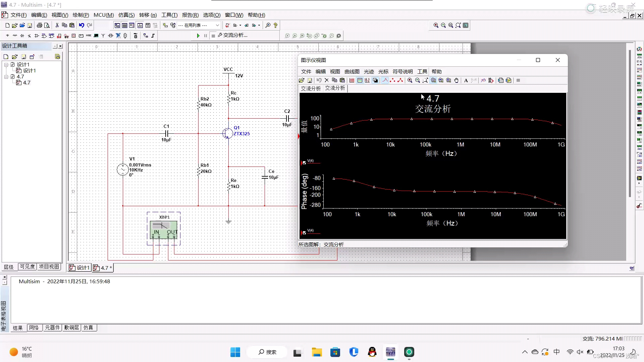Viewport: 644px width, 362px height.
Task: Collapse the 设计1 tree node
Action: (6, 64)
